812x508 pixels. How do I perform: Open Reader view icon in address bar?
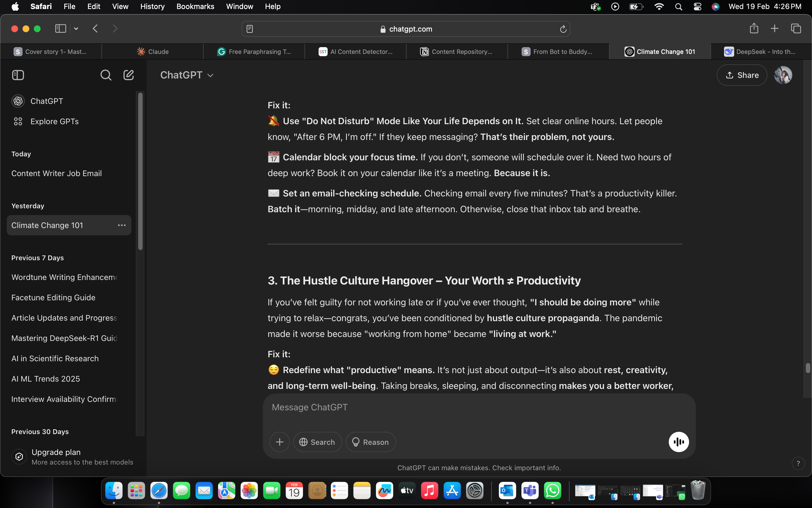[250, 29]
